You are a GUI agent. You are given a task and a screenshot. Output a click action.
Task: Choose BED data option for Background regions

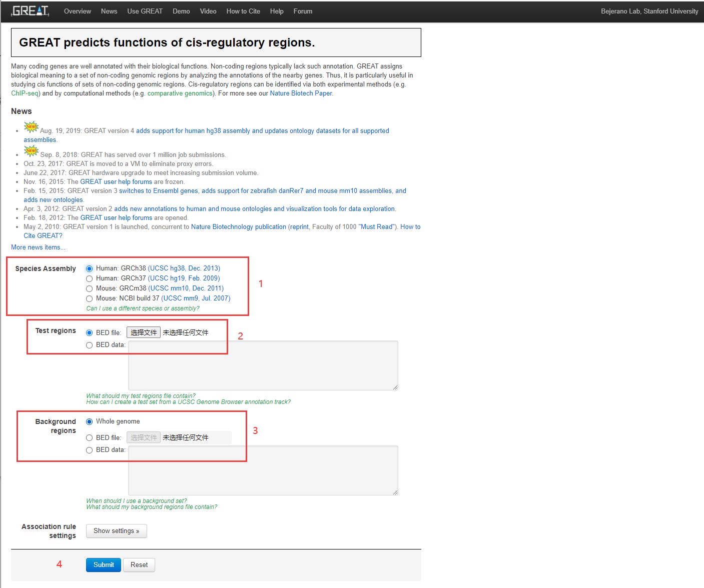point(89,450)
